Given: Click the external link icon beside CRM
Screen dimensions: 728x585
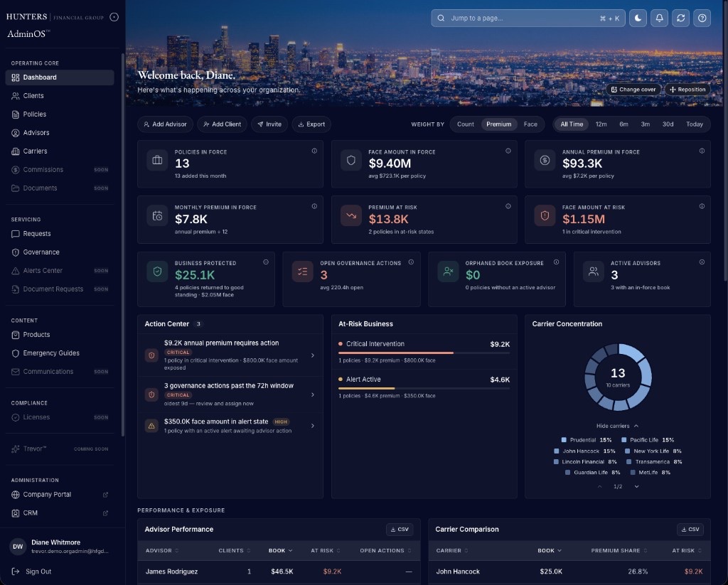Looking at the screenshot, I should point(105,513).
